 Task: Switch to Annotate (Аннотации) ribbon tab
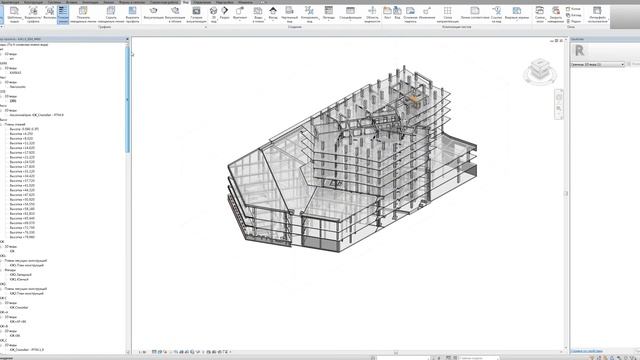coord(90,2)
